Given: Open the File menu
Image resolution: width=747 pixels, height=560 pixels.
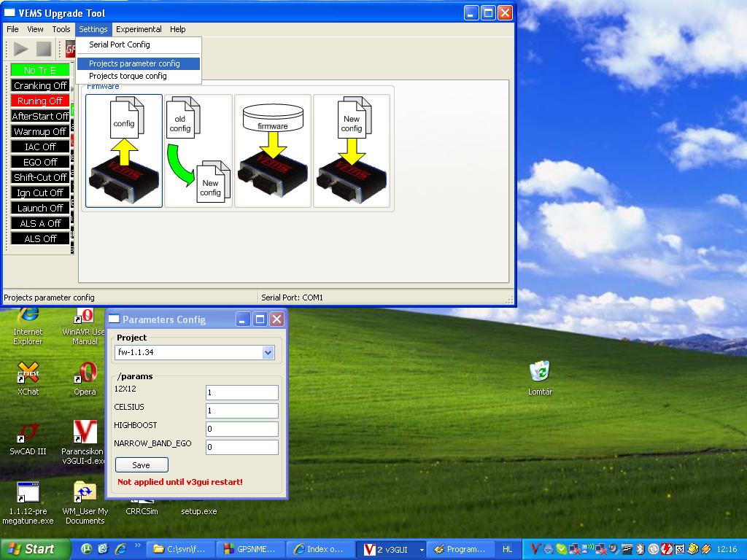Looking at the screenshot, I should click(13, 29).
